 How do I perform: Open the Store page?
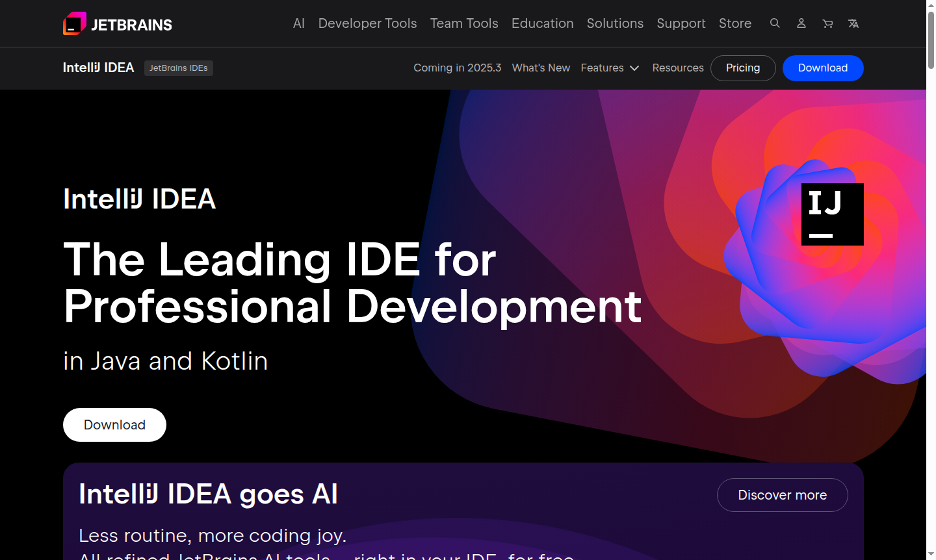point(734,23)
